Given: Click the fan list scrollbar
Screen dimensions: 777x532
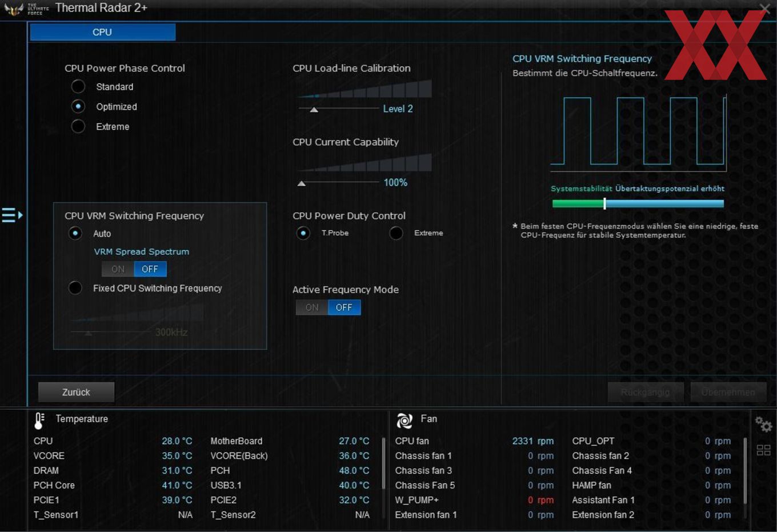Looking at the screenshot, I should (x=745, y=472).
